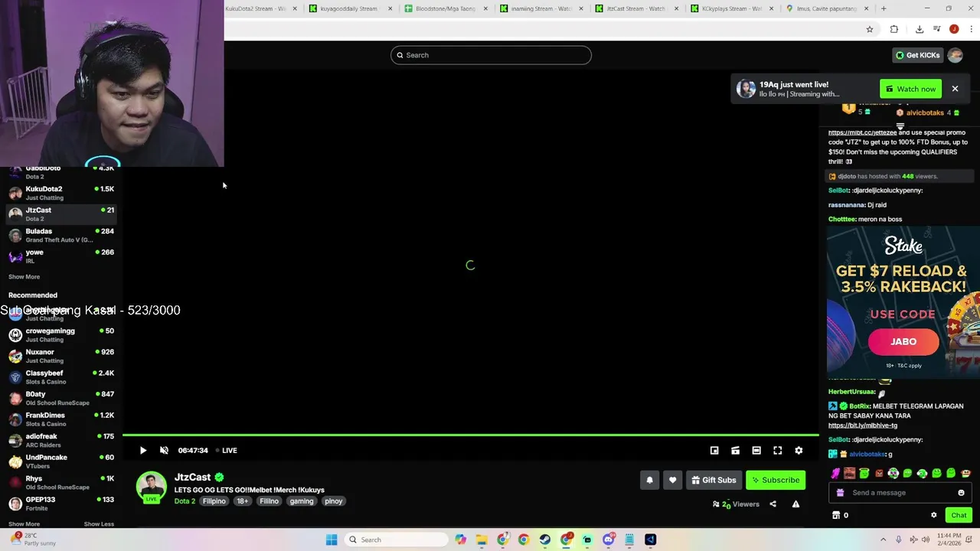Click the Gift Subs button
This screenshot has height=551, width=980.
(x=714, y=480)
